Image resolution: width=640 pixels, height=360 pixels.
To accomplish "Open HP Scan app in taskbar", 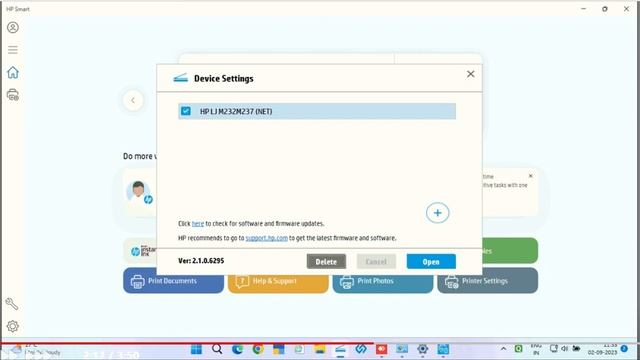I will (x=340, y=350).
